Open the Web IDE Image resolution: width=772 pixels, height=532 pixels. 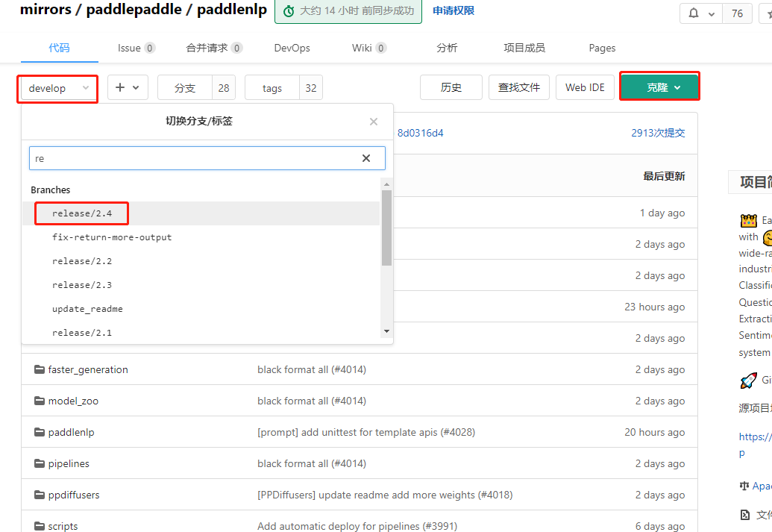click(x=585, y=87)
